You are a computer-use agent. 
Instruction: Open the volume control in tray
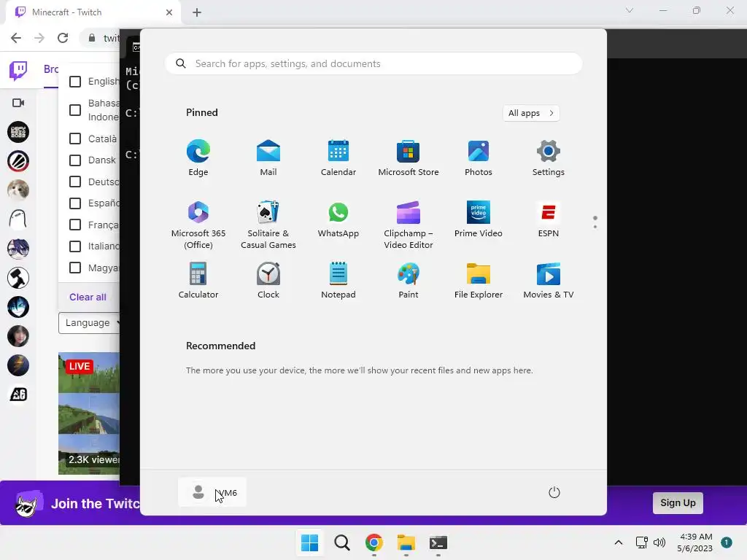click(x=659, y=542)
